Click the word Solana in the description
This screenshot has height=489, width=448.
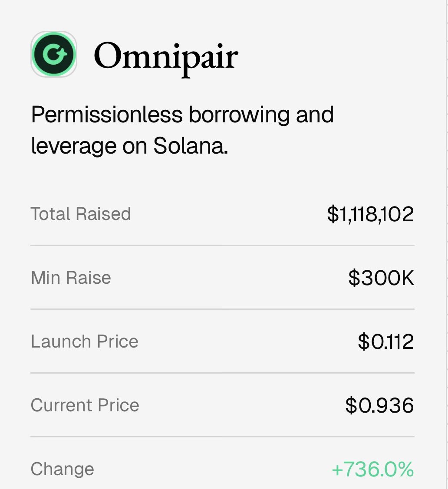(x=190, y=147)
